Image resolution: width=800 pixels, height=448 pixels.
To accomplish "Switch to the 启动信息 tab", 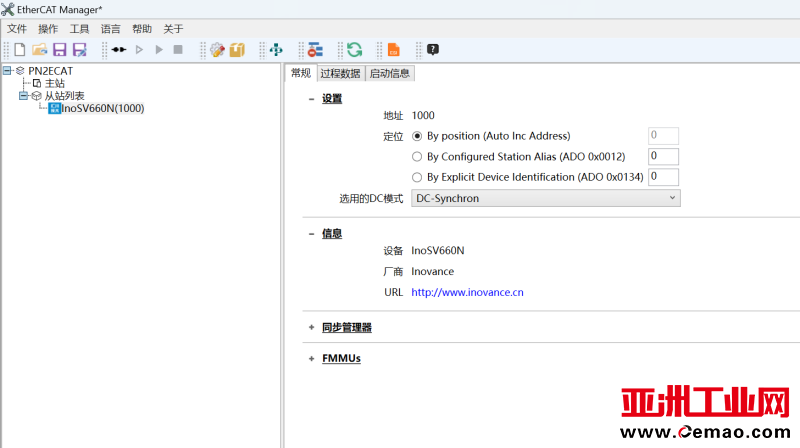I will [x=390, y=73].
